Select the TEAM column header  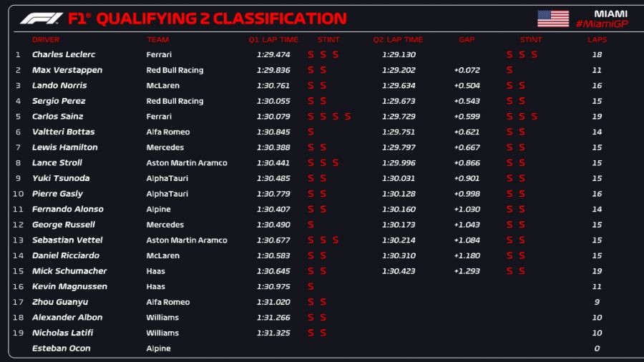[157, 40]
